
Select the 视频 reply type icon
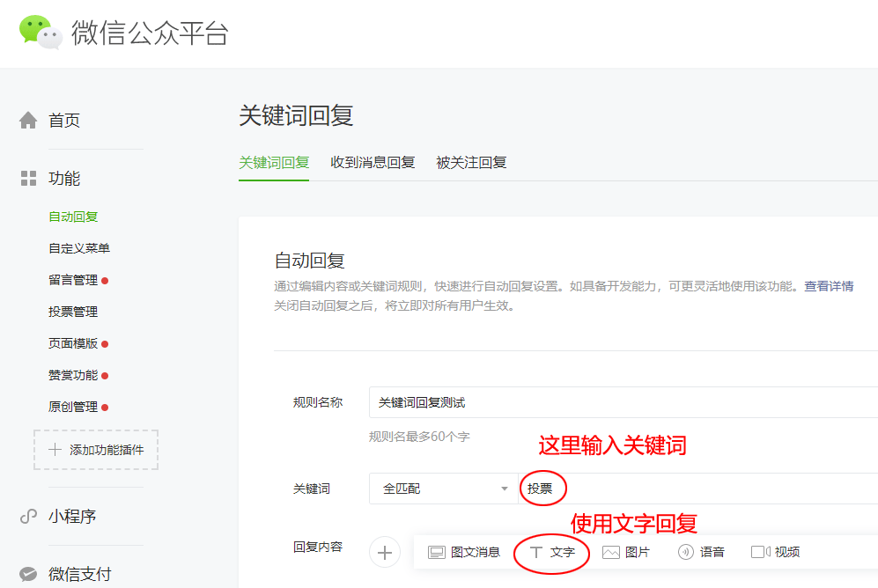[x=776, y=551]
